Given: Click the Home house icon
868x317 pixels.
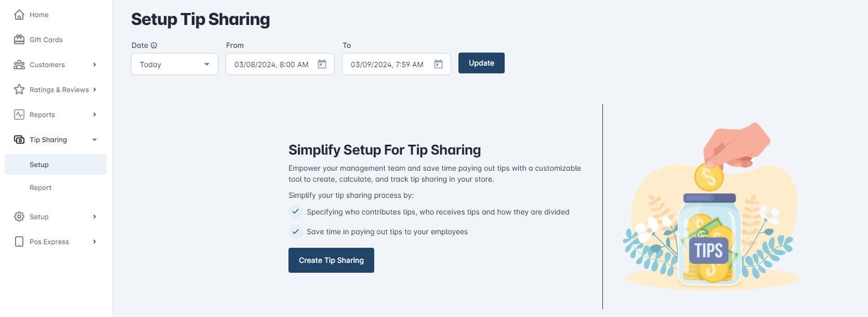Looking at the screenshot, I should tap(19, 15).
